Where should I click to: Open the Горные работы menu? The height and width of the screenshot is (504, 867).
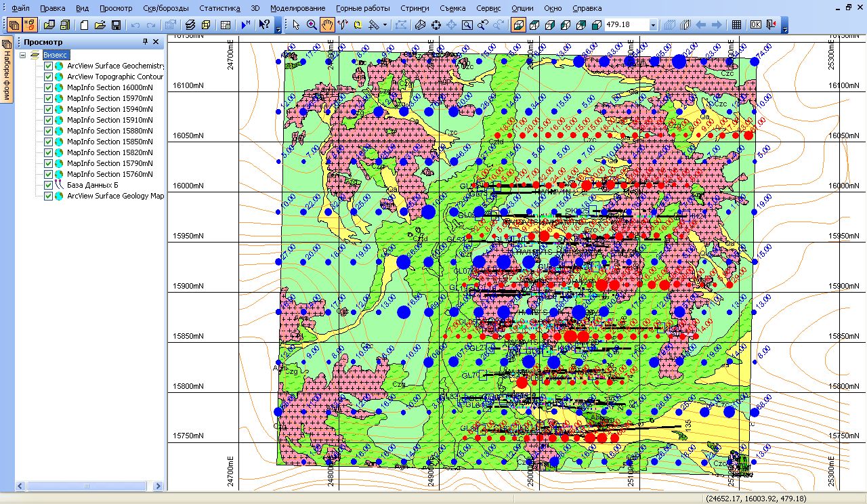coord(363,8)
